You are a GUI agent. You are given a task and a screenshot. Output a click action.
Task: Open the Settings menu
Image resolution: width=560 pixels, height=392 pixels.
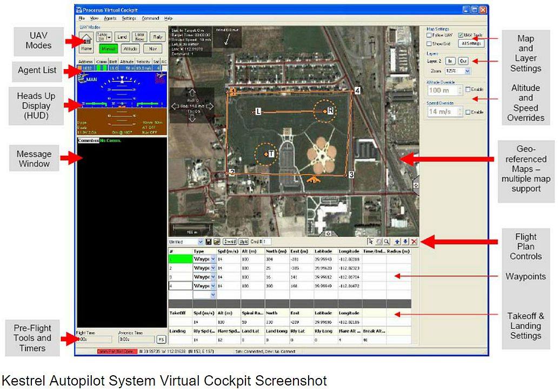pyautogui.click(x=129, y=18)
